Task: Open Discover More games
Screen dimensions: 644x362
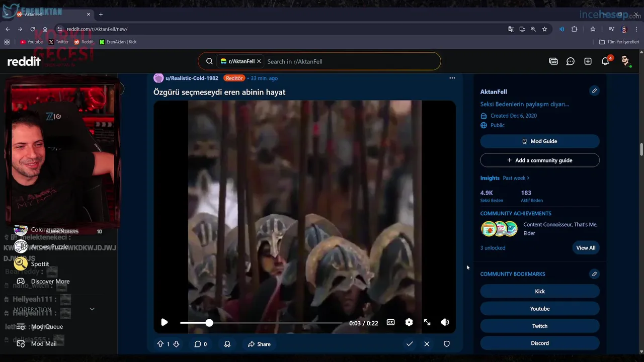Action: coord(50,282)
